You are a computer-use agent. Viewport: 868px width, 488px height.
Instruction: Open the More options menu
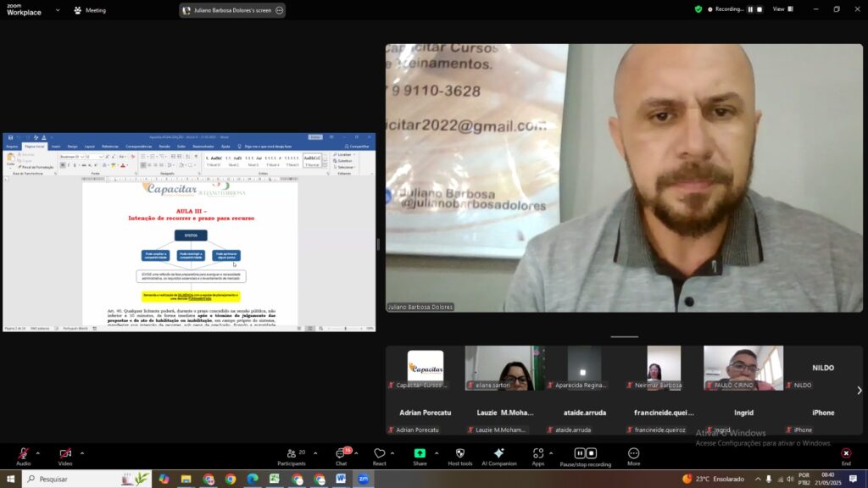pos(634,456)
